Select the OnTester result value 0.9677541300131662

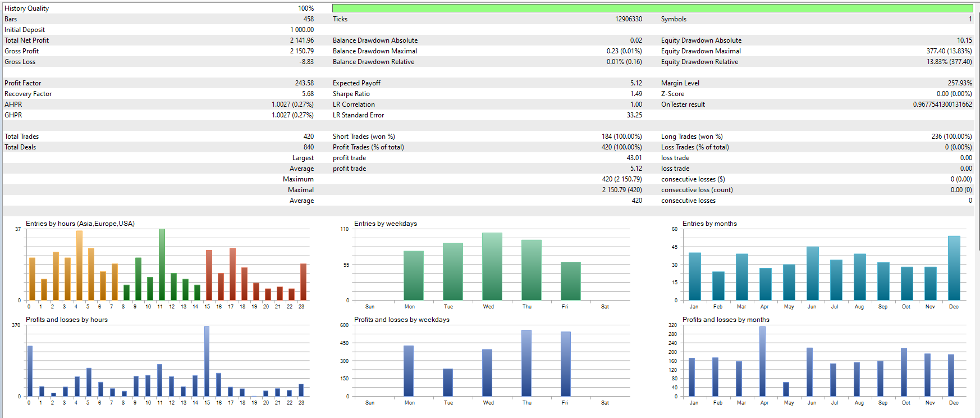click(942, 104)
